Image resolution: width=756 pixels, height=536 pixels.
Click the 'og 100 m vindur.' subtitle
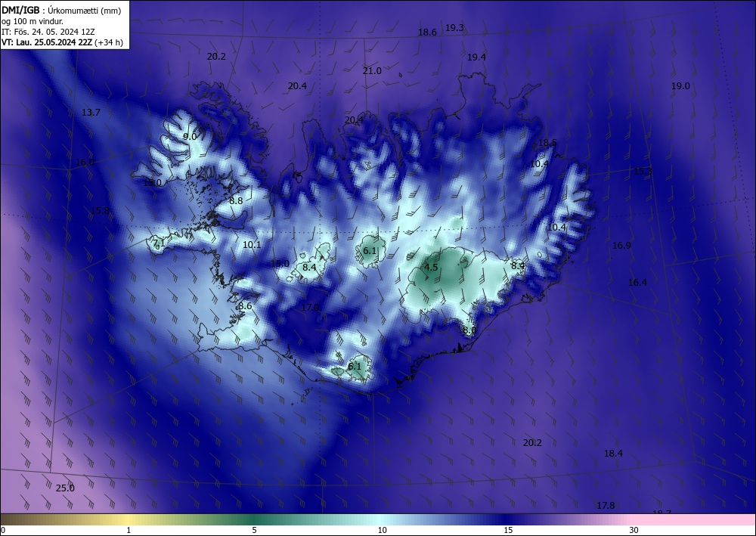tap(33, 21)
